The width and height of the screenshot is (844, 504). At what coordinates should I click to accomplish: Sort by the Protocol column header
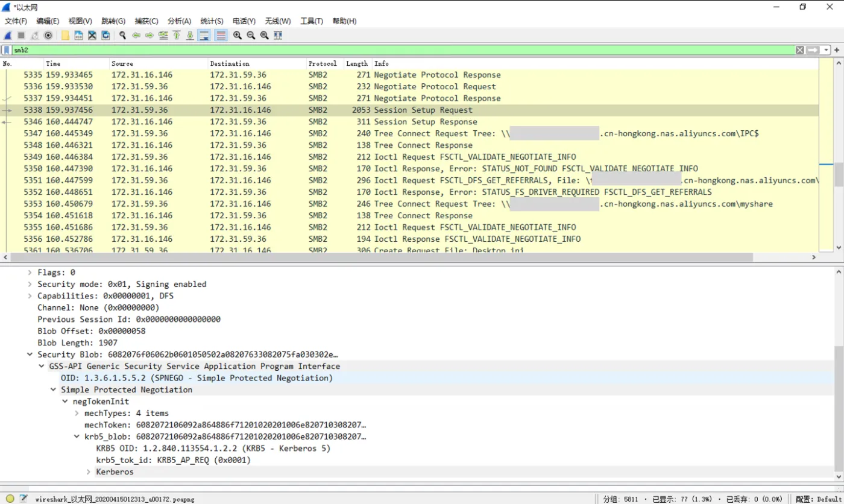325,63
